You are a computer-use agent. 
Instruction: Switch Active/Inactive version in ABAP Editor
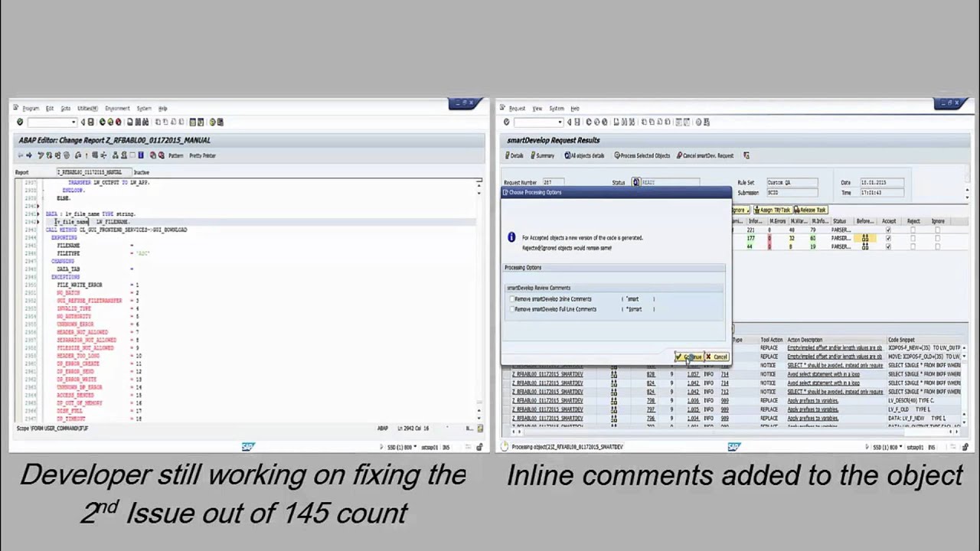point(50,155)
